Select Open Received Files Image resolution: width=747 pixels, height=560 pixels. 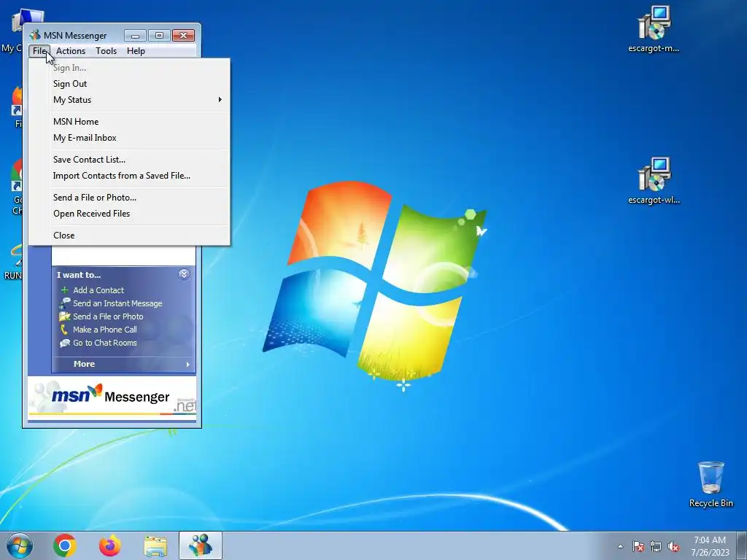point(128,214)
